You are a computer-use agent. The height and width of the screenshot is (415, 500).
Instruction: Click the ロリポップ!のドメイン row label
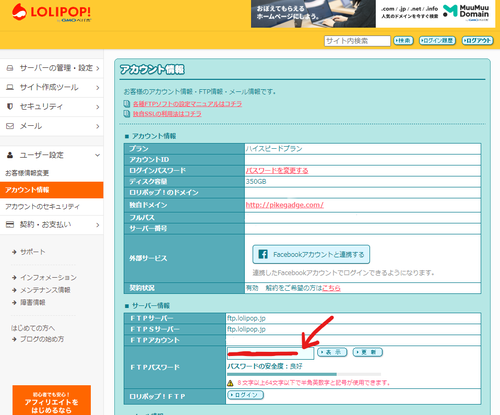pos(164,193)
